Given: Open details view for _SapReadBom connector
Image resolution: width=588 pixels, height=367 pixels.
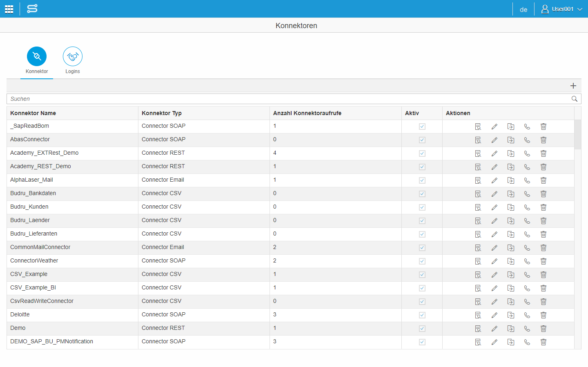Looking at the screenshot, I should pos(478,127).
